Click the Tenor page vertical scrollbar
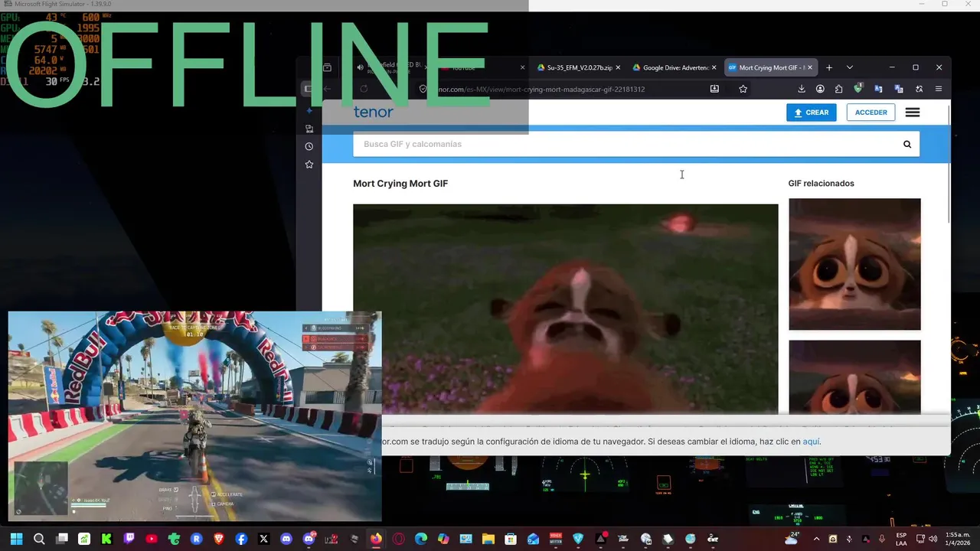This screenshot has height=551, width=980. pyautogui.click(x=948, y=163)
